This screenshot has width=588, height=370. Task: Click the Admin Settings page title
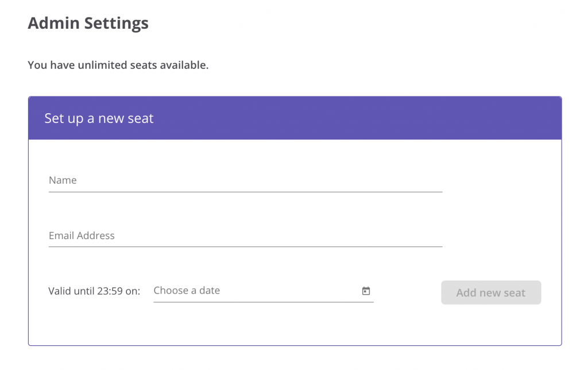coord(88,23)
